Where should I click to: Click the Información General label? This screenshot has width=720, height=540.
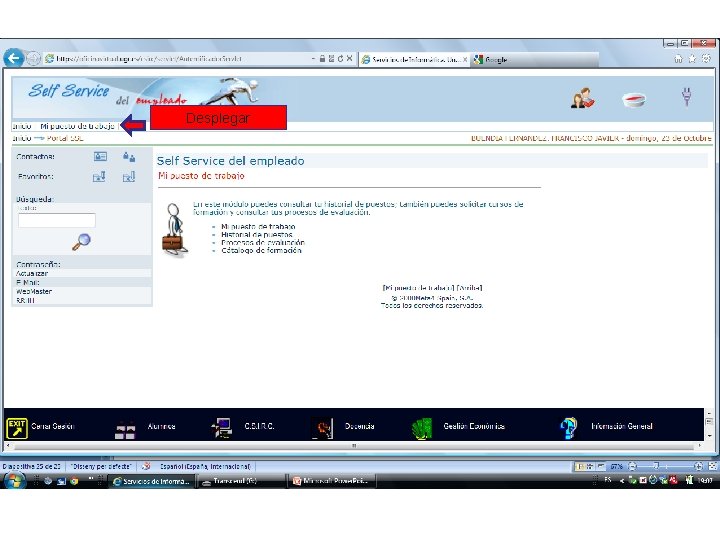click(622, 426)
